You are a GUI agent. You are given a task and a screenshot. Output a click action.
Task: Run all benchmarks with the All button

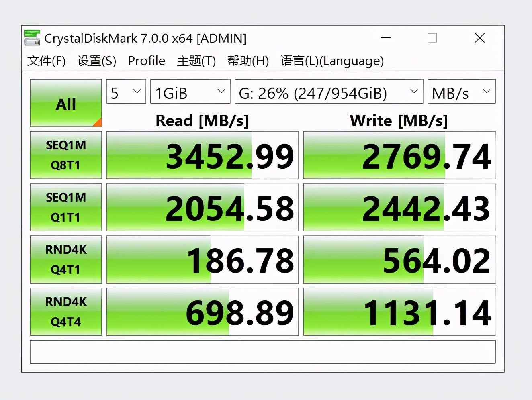click(x=66, y=103)
